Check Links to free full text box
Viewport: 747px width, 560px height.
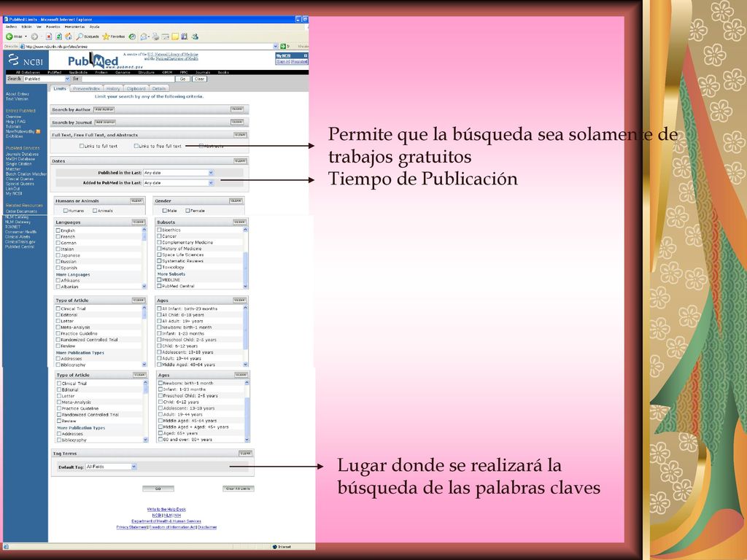[136, 146]
